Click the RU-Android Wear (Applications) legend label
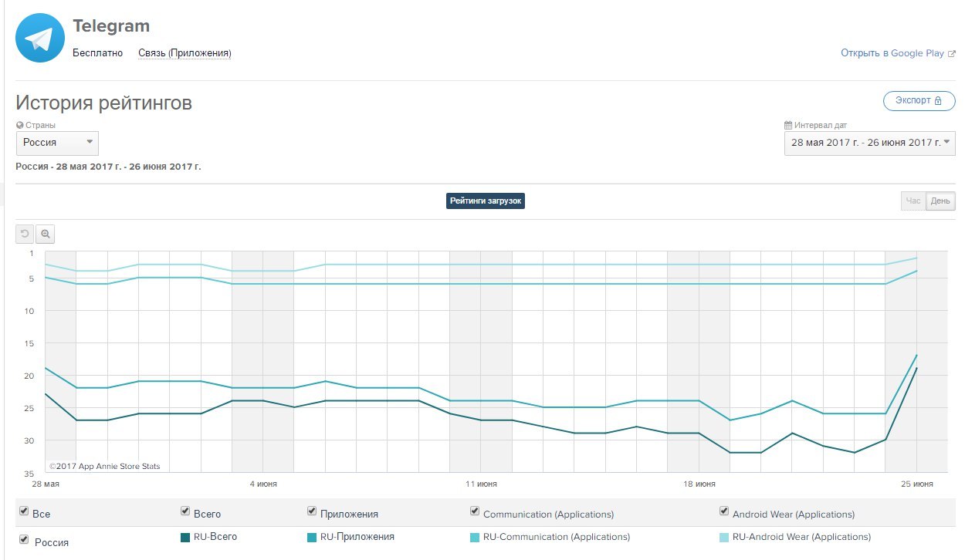This screenshot has height=560, width=965. click(x=801, y=537)
